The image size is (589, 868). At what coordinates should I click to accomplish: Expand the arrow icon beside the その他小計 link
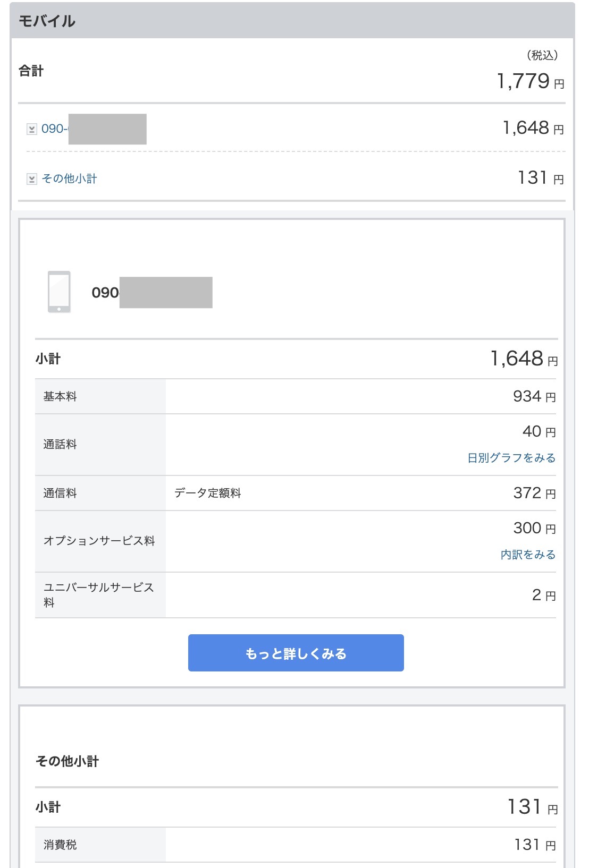pyautogui.click(x=32, y=179)
